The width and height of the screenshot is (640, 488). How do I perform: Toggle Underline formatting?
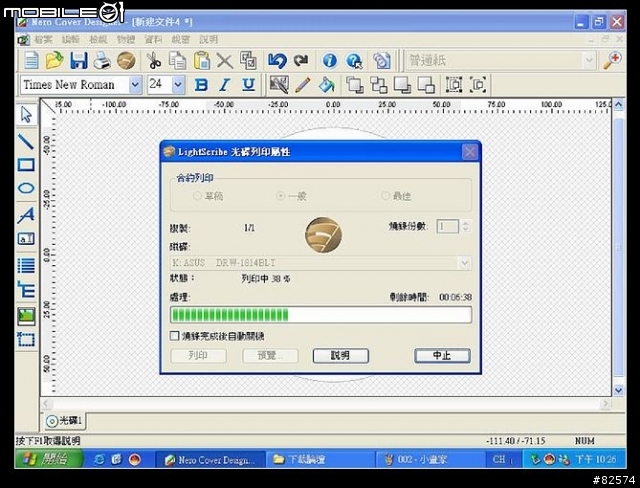click(248, 85)
